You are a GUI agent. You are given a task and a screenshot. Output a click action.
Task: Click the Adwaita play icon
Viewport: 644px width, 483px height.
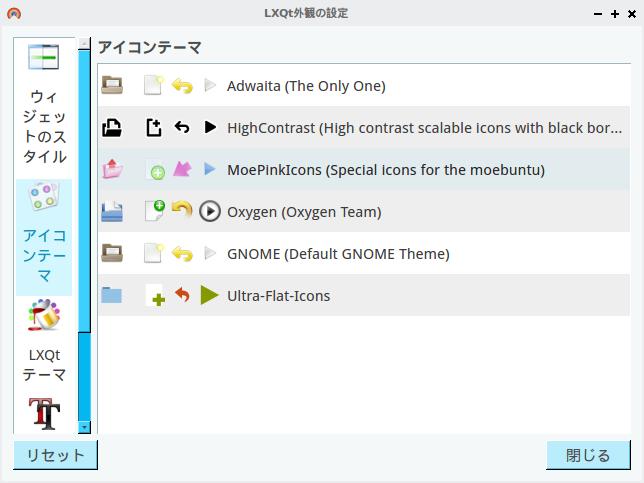210,85
